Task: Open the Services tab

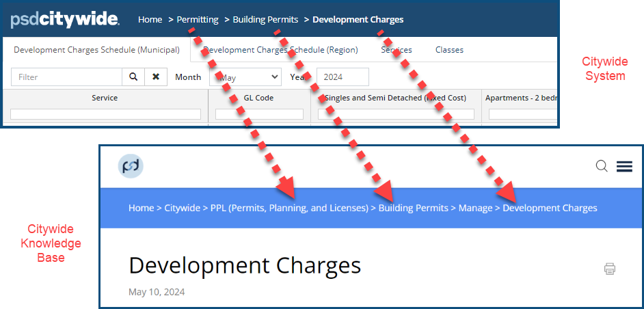Action: (x=397, y=50)
